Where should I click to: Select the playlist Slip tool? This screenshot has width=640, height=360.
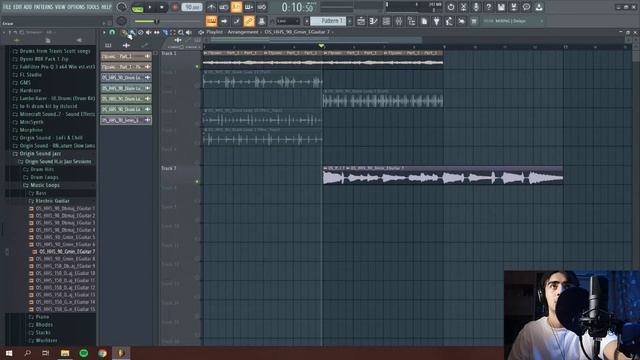(x=157, y=32)
